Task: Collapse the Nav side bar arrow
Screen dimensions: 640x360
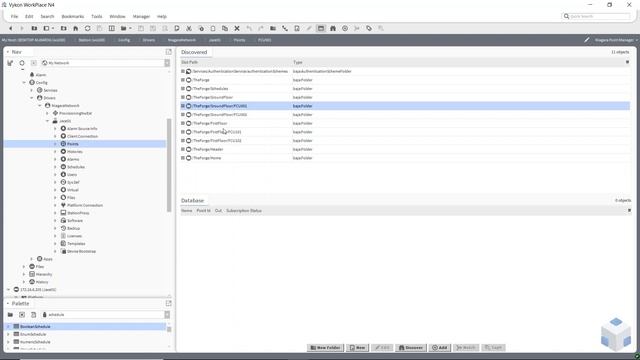Action: pos(8,52)
